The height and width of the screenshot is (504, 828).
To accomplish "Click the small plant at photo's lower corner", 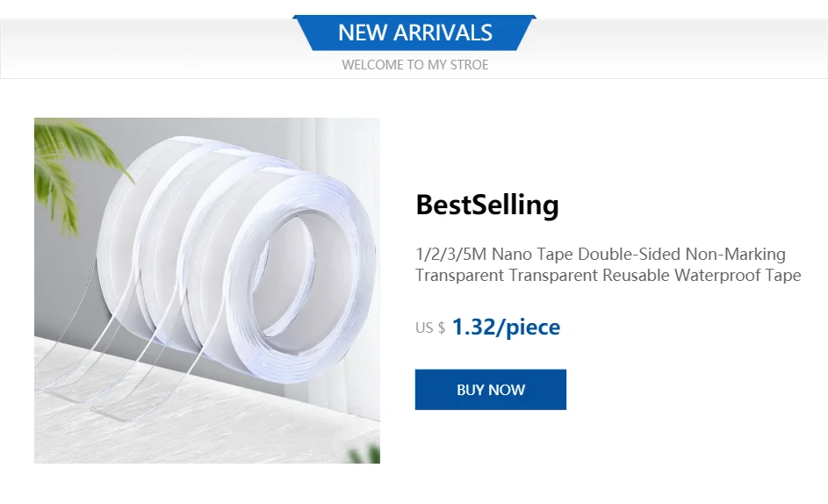I will tap(364, 454).
